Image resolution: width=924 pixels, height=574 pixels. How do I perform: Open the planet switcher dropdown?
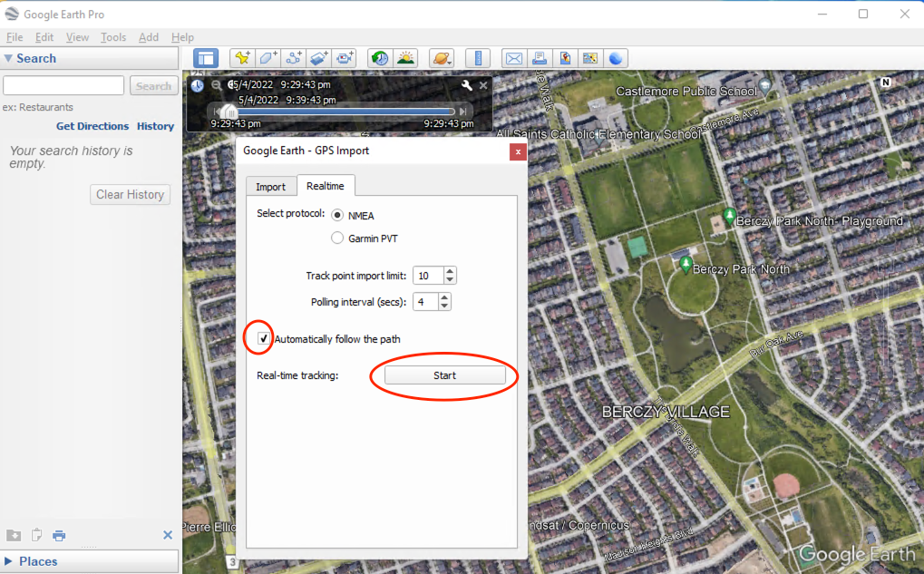442,58
